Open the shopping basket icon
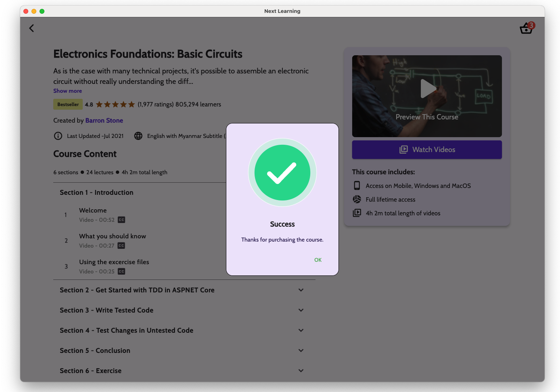The image size is (560, 392). tap(526, 28)
